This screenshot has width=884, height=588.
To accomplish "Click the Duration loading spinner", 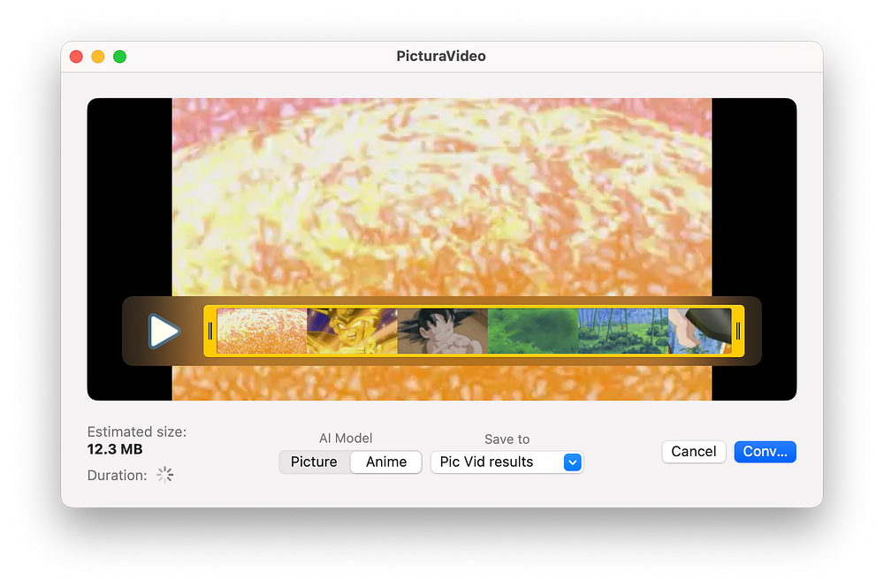I will [x=165, y=475].
